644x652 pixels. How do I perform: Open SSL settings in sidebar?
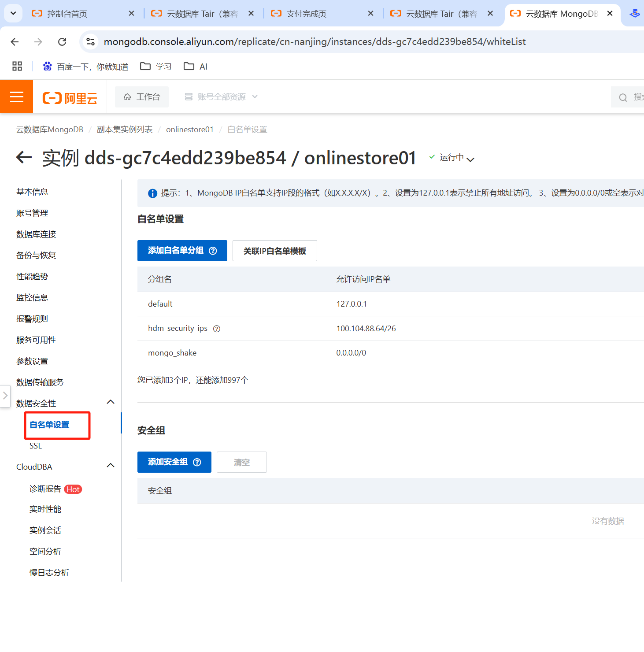pos(36,446)
